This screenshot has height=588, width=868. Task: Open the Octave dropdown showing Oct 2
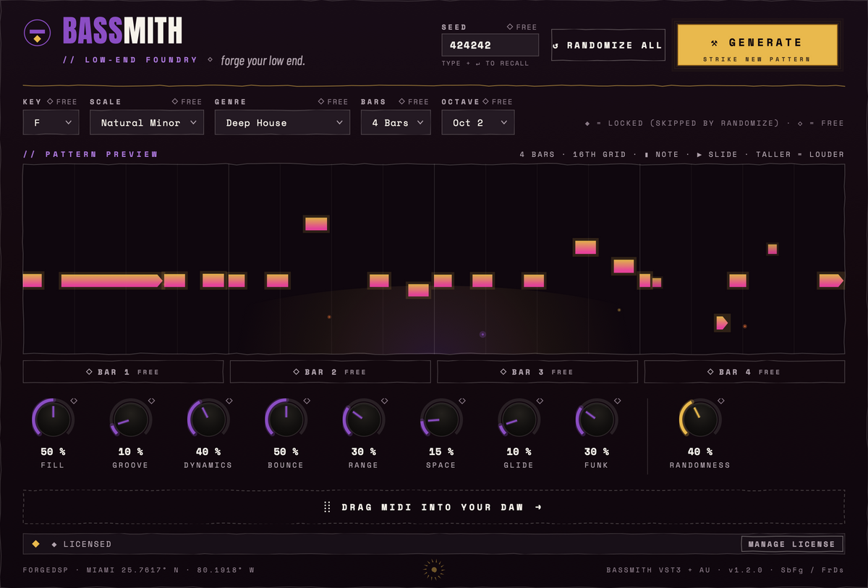(x=478, y=123)
